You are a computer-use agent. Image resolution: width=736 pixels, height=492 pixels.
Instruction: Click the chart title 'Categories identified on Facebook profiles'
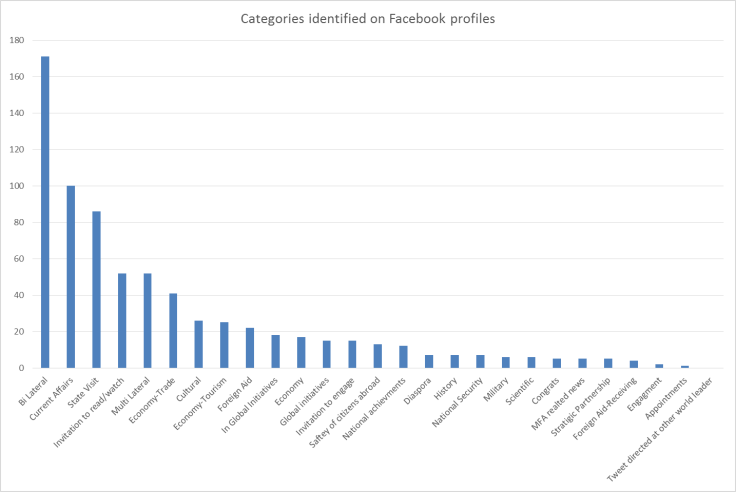[367, 18]
